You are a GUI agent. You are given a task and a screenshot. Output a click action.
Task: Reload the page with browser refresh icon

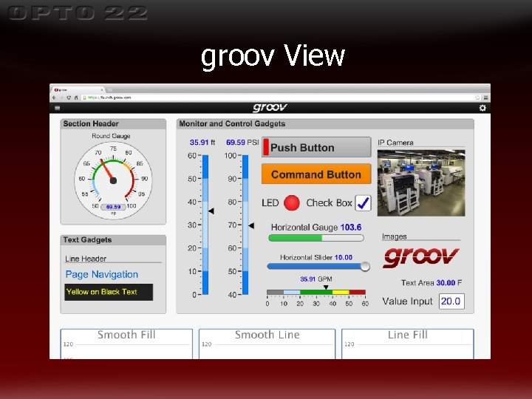click(x=69, y=98)
